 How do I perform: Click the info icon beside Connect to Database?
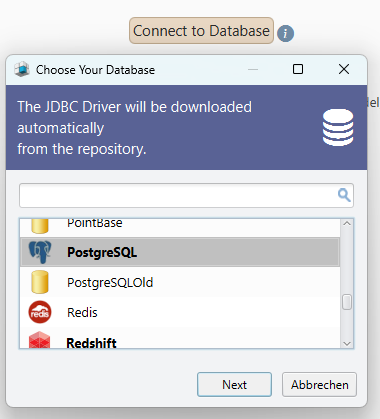tap(286, 33)
